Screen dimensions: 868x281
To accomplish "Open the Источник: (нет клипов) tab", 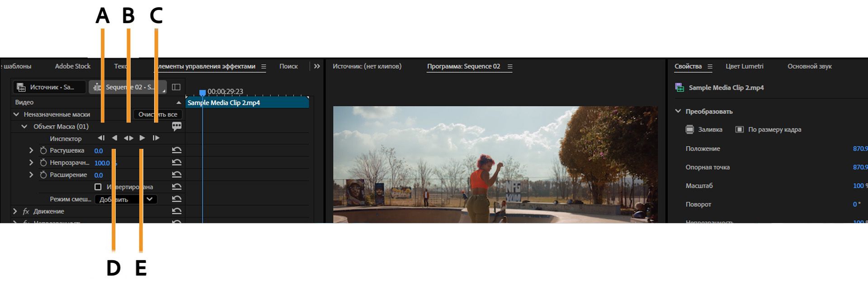I will coord(367,66).
